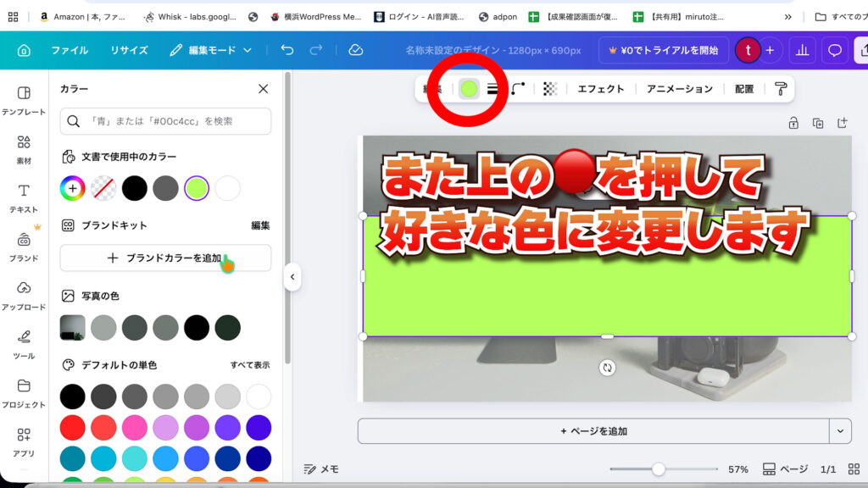Open the ファイル menu
Viewport: 868px width, 488px height.
(70, 50)
